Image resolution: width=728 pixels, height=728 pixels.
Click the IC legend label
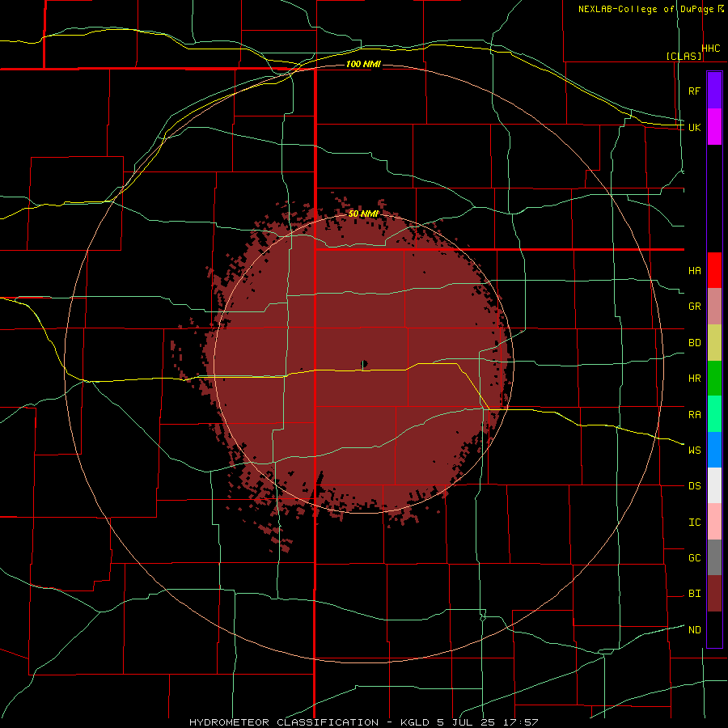(695, 523)
